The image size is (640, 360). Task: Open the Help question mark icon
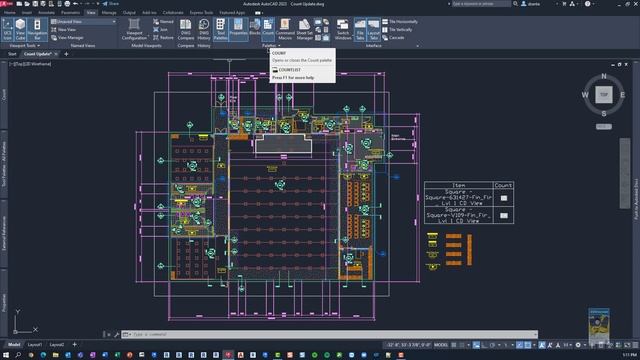(587, 4)
